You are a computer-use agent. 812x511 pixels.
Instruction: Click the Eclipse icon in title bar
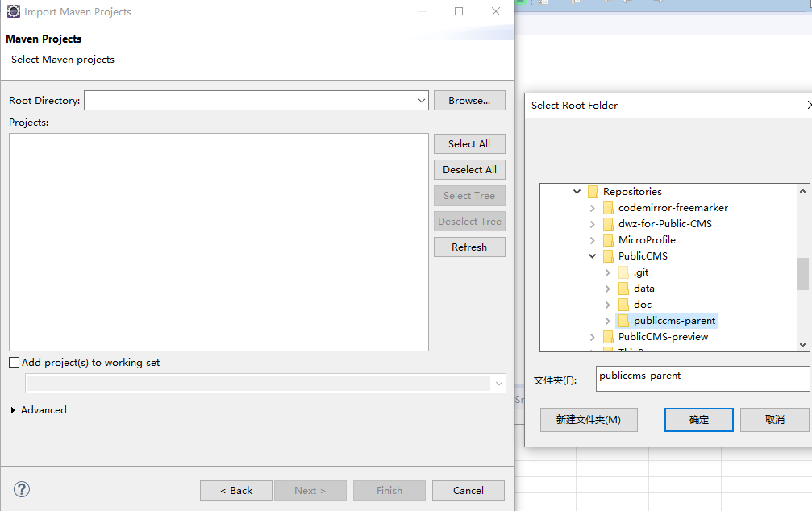point(13,12)
